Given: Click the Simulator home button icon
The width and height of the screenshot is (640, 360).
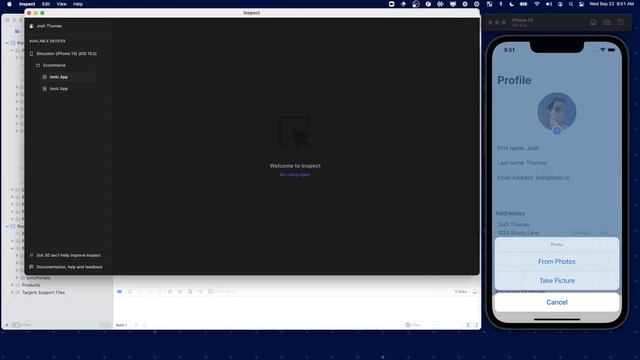Looking at the screenshot, I should 593,22.
